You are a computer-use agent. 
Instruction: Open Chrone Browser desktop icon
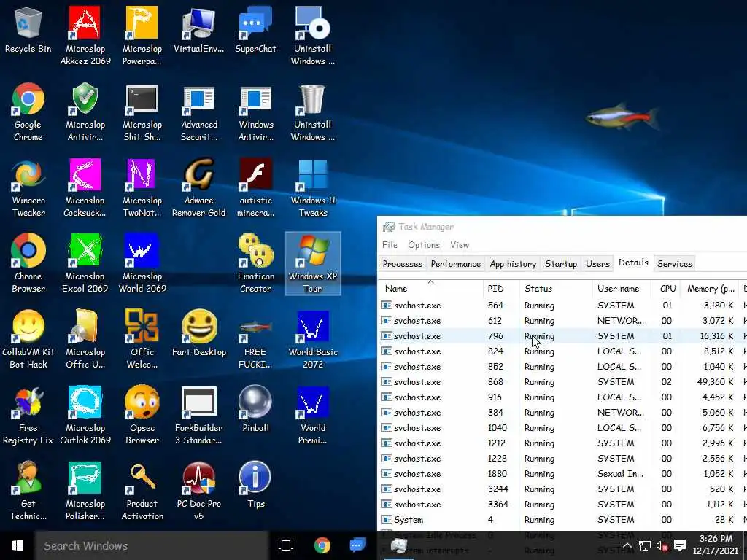[28, 263]
